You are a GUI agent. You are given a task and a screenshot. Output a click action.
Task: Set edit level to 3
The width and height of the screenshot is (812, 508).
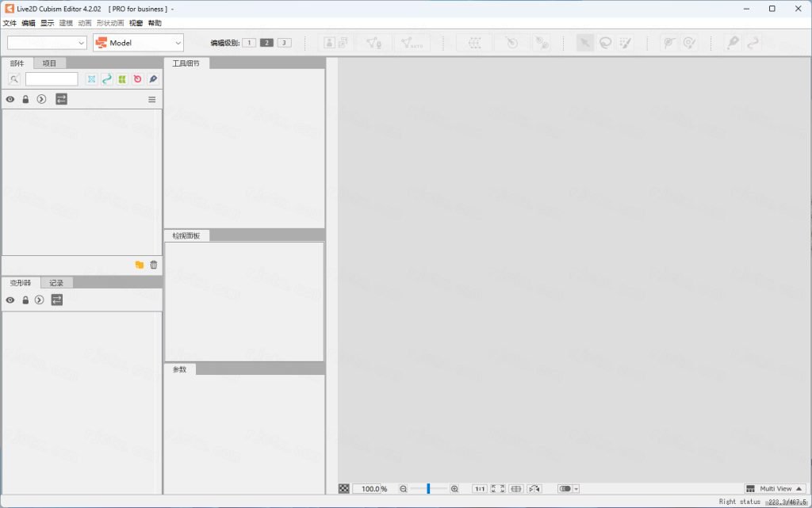pos(285,43)
